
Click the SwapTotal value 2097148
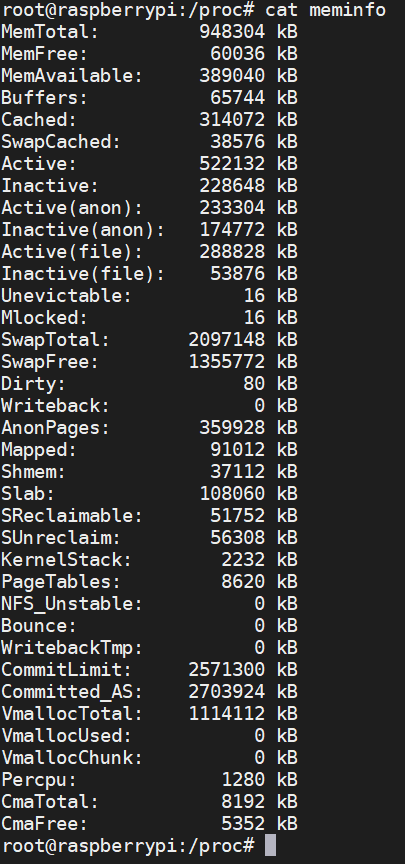click(226, 340)
